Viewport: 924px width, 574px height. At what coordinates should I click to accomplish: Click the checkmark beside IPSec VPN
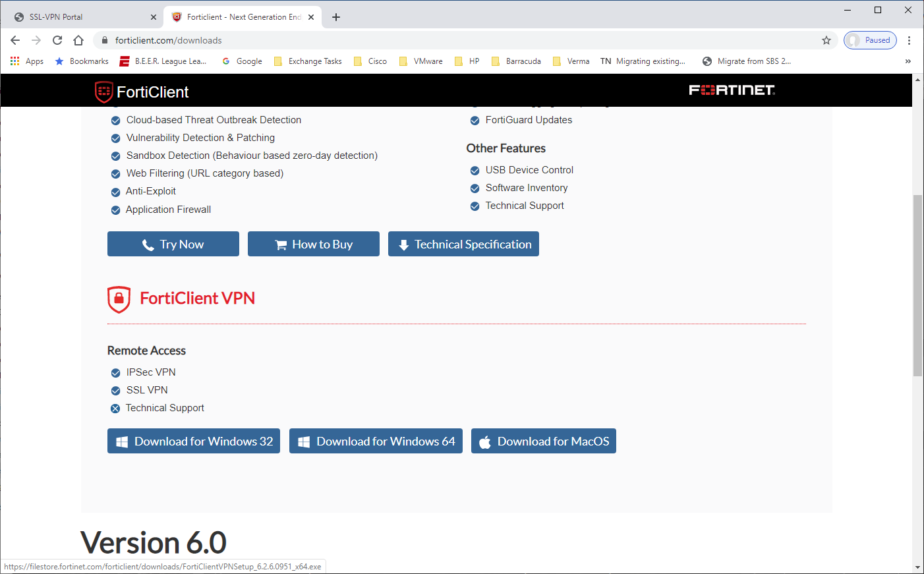115,373
